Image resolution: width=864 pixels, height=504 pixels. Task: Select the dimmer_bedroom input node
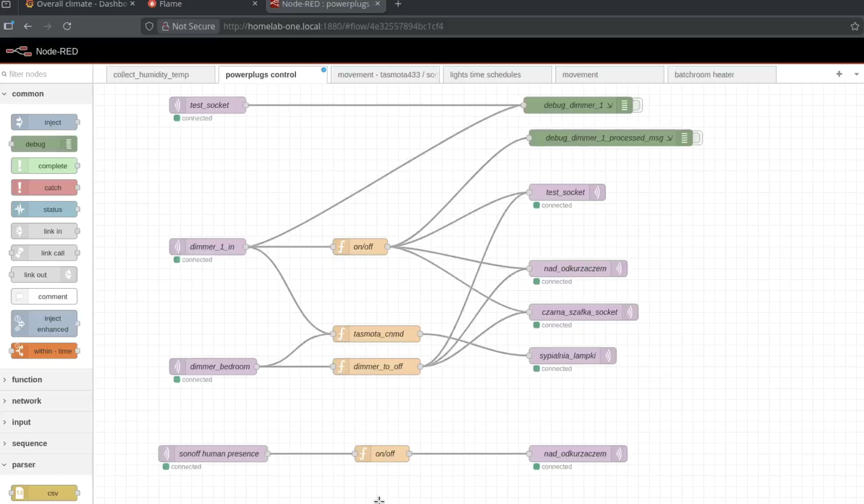point(219,367)
